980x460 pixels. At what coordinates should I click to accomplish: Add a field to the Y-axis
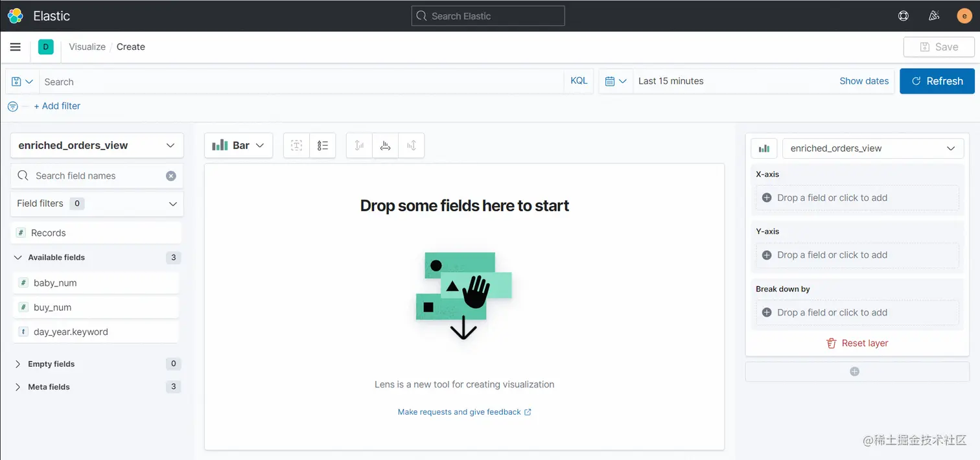[857, 255]
